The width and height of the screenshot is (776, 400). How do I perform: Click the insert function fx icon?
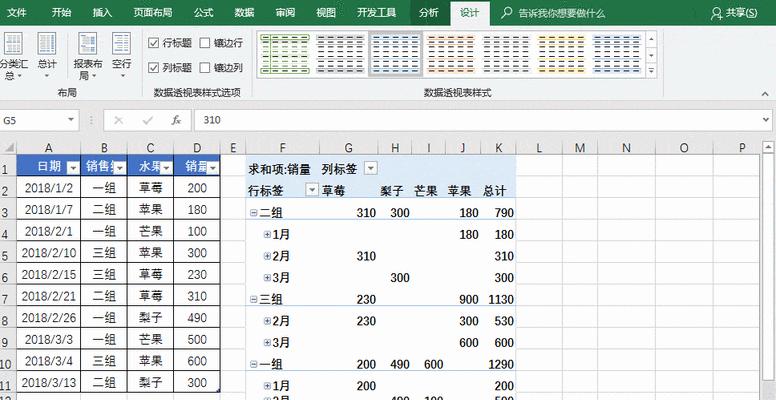coord(176,120)
